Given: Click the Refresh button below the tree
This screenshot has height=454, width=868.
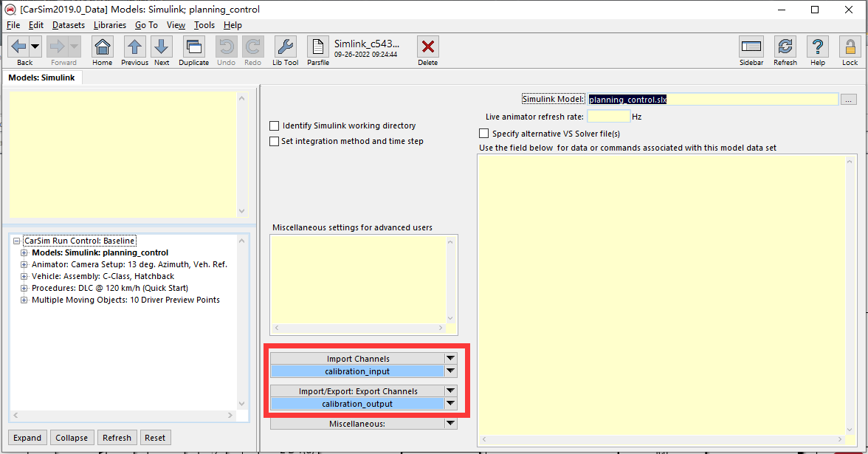Looking at the screenshot, I should [x=117, y=437].
